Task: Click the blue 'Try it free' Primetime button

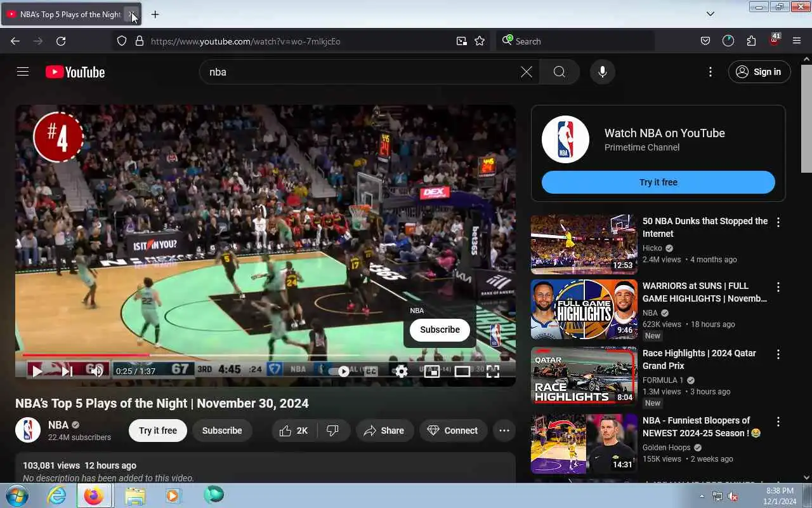Action: [658, 182]
